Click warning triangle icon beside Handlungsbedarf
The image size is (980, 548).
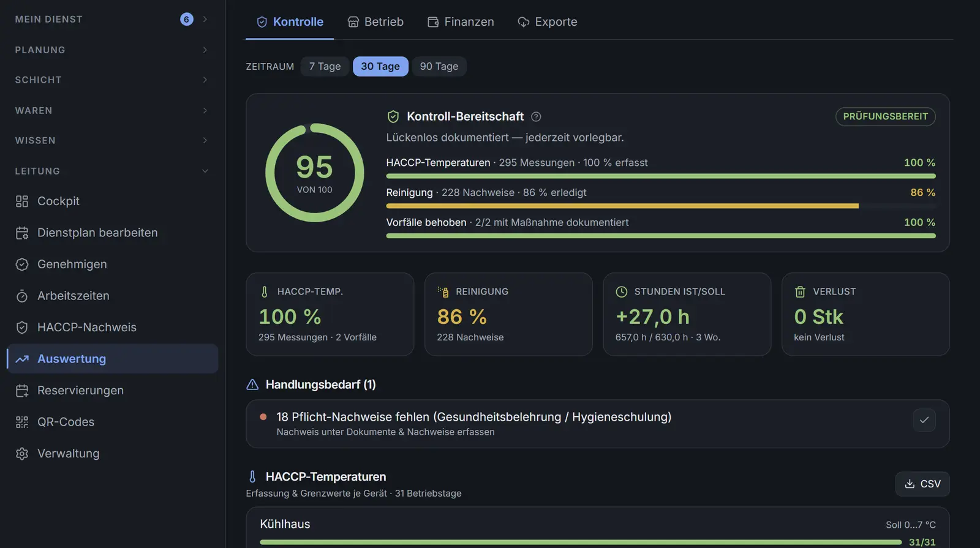[x=252, y=385]
